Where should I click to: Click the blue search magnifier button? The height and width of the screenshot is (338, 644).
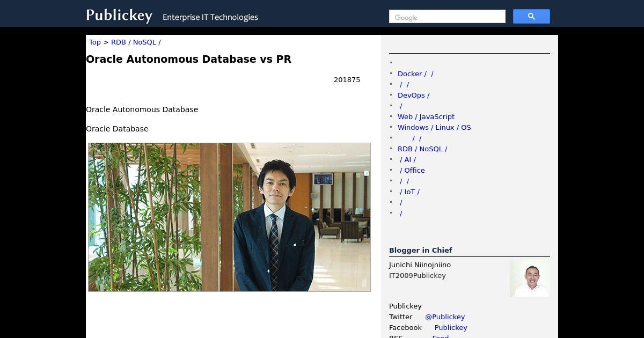(531, 17)
